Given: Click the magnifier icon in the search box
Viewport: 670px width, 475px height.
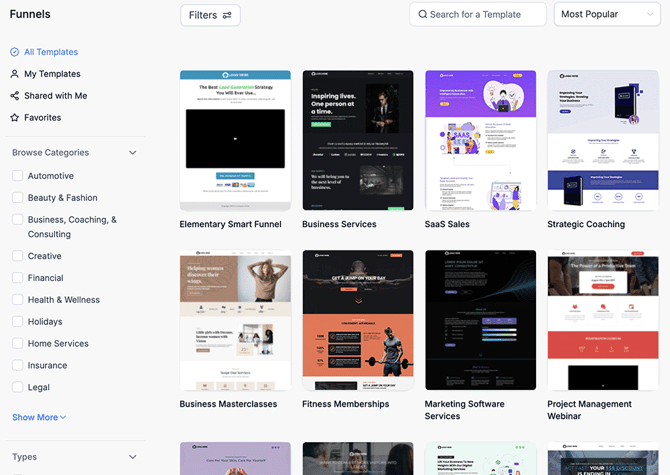Looking at the screenshot, I should pyautogui.click(x=423, y=15).
